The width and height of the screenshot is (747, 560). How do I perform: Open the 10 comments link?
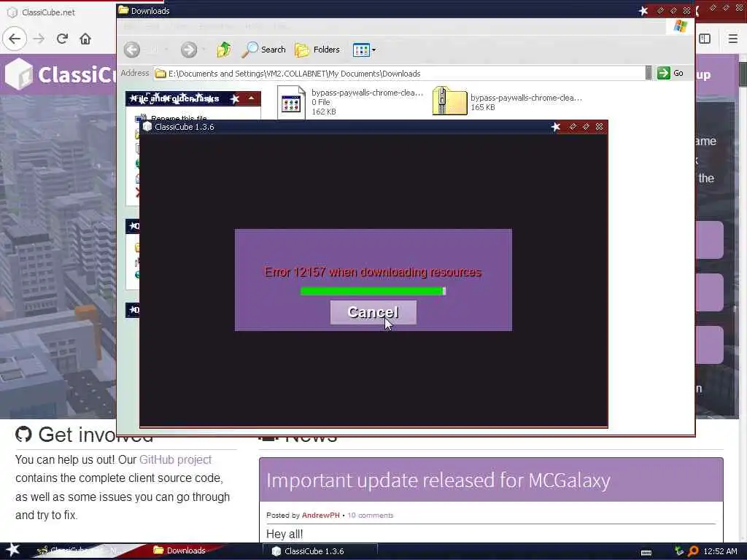pos(371,516)
